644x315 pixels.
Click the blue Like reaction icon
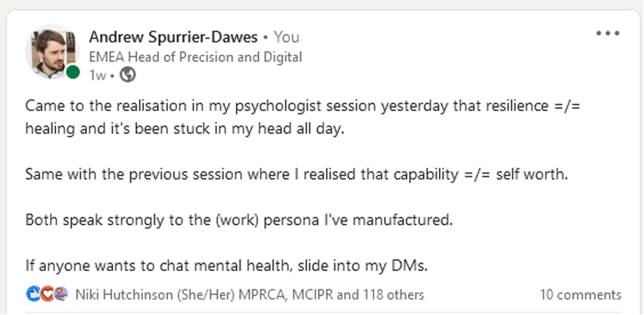33,294
